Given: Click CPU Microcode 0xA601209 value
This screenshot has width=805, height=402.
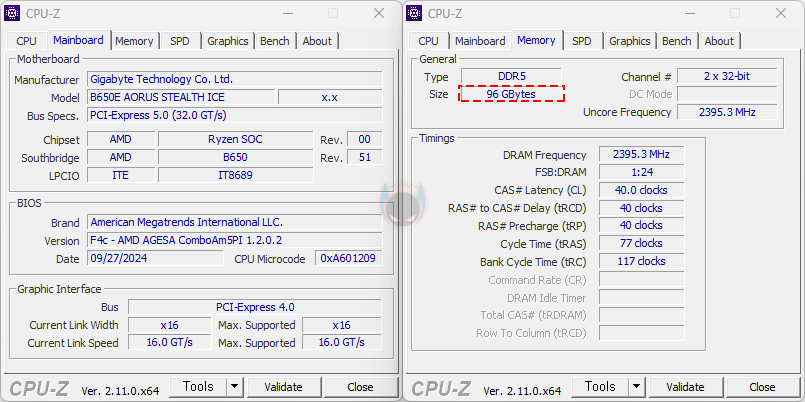Looking at the screenshot, I should (x=349, y=258).
